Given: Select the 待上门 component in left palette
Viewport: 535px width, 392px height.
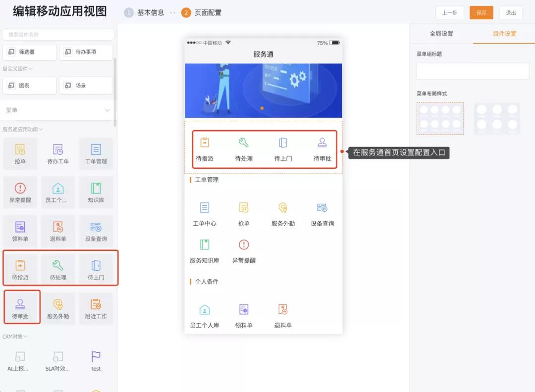Looking at the screenshot, I should pyautogui.click(x=96, y=269).
